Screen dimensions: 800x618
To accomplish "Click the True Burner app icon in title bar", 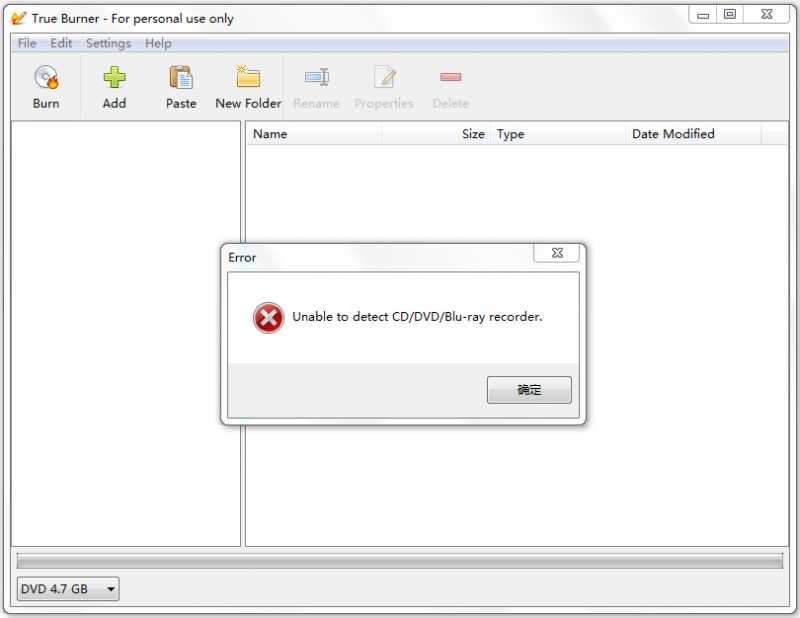I will [x=18, y=18].
